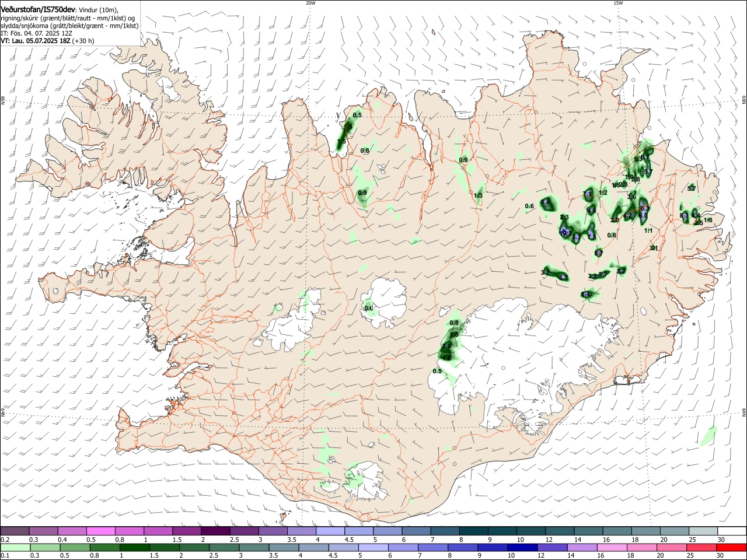Pick the snow legend swatch between 0.3 and 0.4
Screen dimensions: 747x560
[43, 531]
